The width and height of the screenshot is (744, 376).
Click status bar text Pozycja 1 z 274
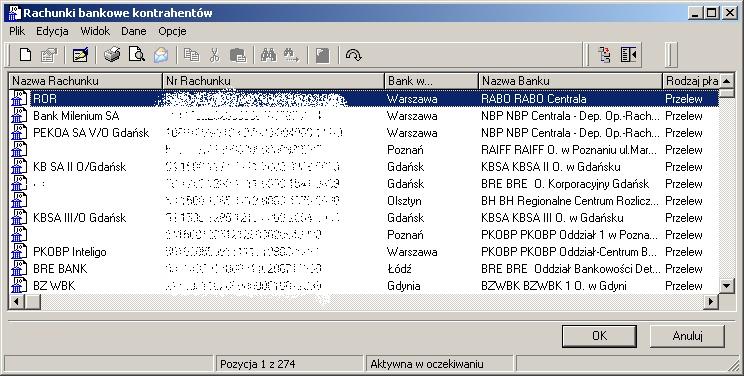258,364
